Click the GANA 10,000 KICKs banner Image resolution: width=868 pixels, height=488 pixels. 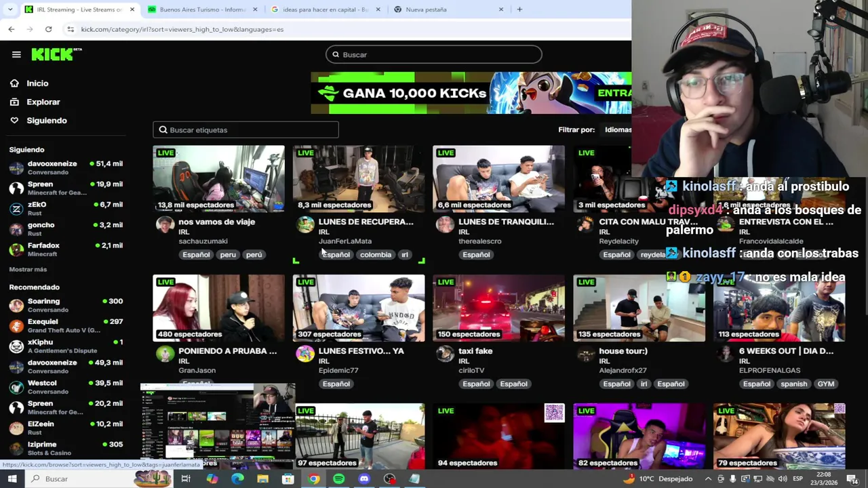coord(471,93)
